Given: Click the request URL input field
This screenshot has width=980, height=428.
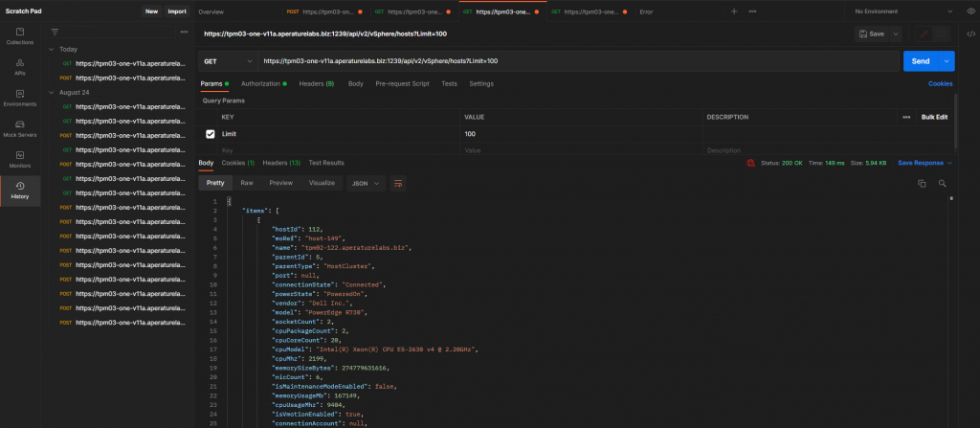Looking at the screenshot, I should pyautogui.click(x=579, y=61).
